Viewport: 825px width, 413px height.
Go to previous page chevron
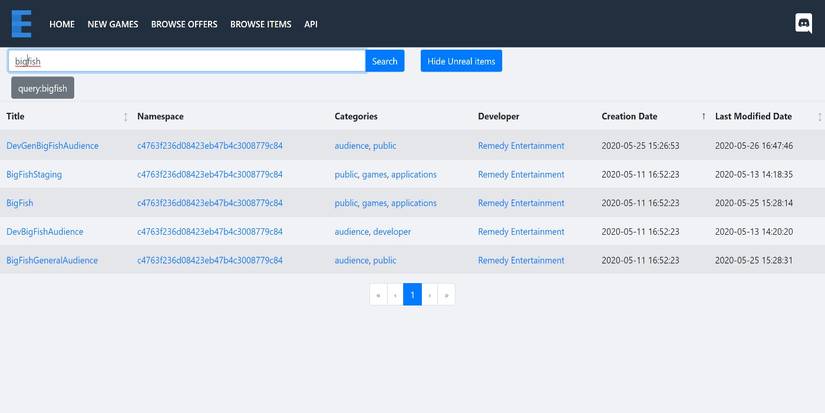[x=395, y=295]
